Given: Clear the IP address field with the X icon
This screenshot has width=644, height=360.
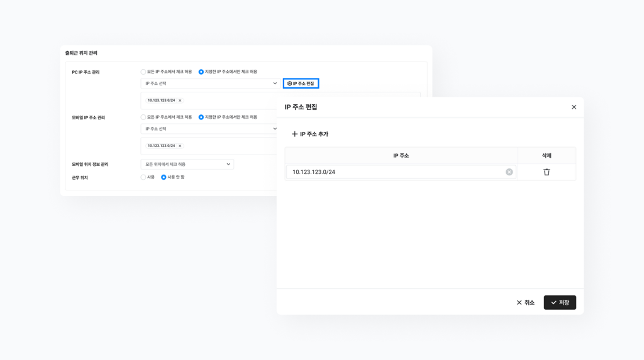Looking at the screenshot, I should point(509,172).
